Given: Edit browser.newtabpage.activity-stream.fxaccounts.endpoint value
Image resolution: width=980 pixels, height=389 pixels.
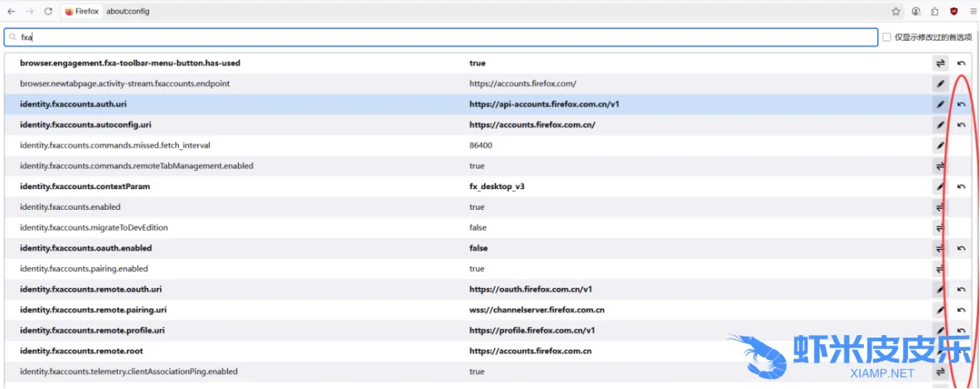Looking at the screenshot, I should (x=940, y=84).
